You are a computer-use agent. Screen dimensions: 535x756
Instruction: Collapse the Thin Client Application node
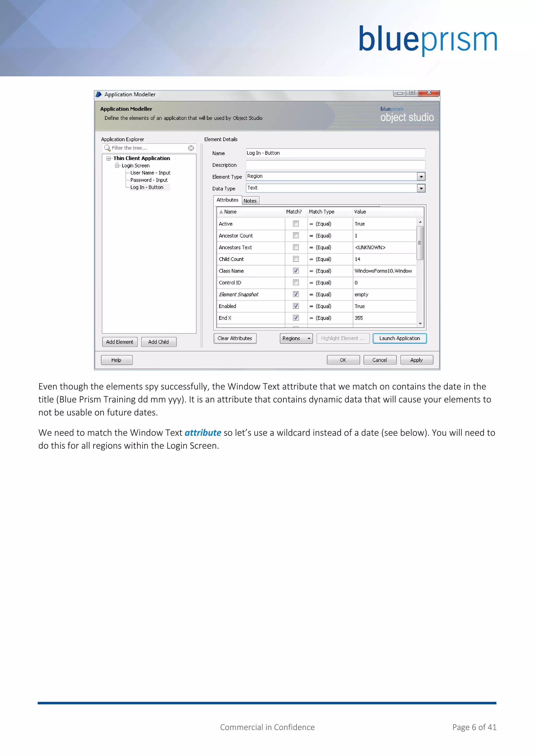[108, 158]
